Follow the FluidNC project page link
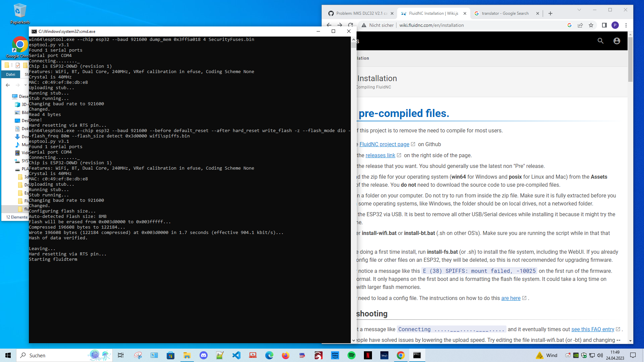The width and height of the screenshot is (644, 362). pyautogui.click(x=384, y=144)
